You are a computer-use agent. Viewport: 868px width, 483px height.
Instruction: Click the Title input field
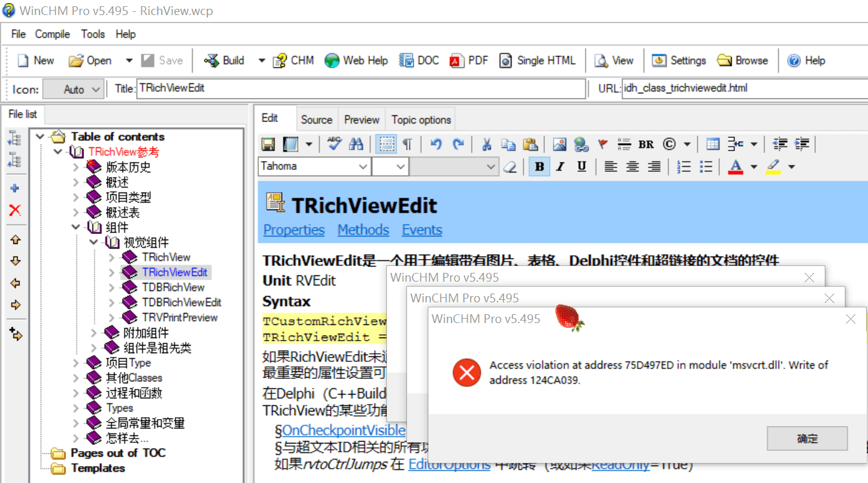[x=361, y=88]
